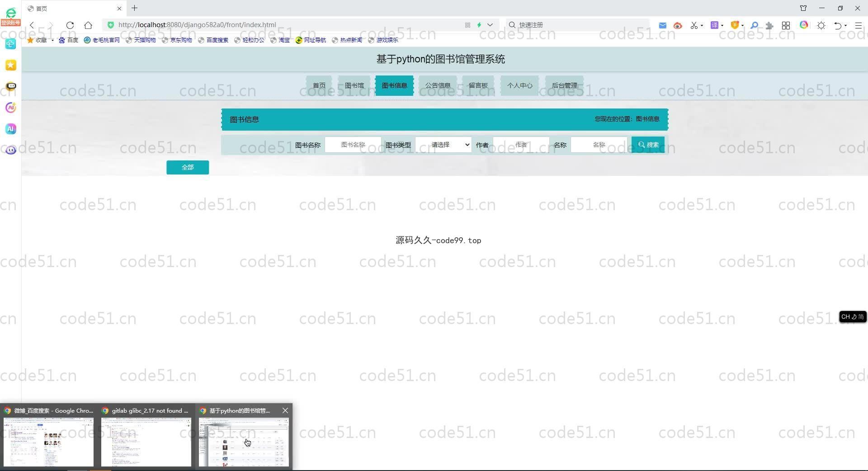This screenshot has height=471, width=868.
Task: Reload the page with the refresh icon
Action: click(70, 25)
